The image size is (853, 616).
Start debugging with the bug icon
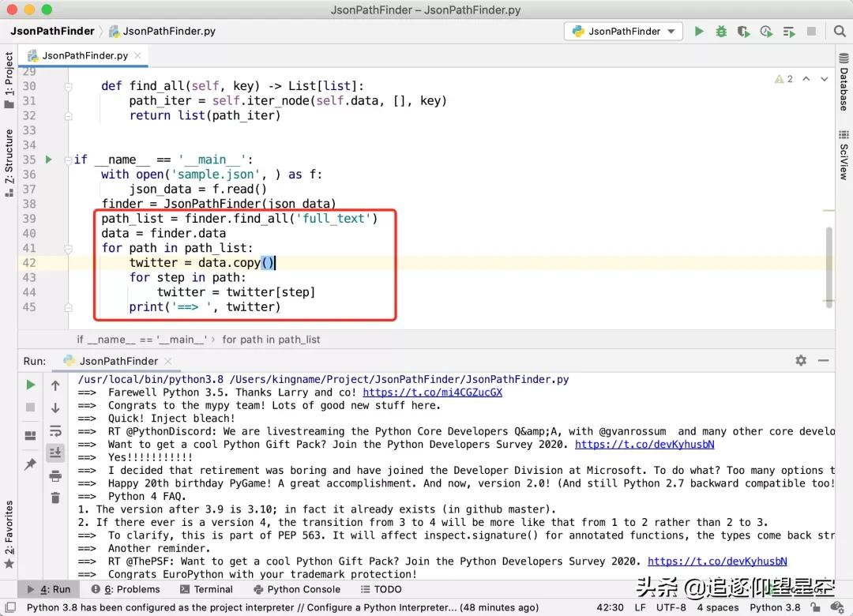(721, 32)
